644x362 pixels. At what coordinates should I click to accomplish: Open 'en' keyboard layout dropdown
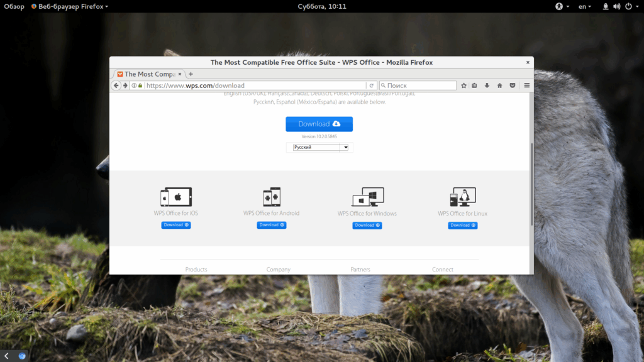(585, 6)
